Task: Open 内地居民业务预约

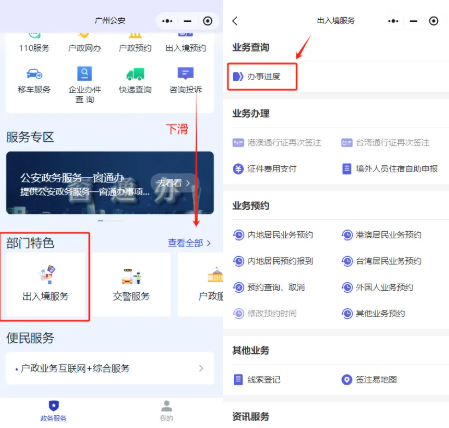Action: (273, 235)
